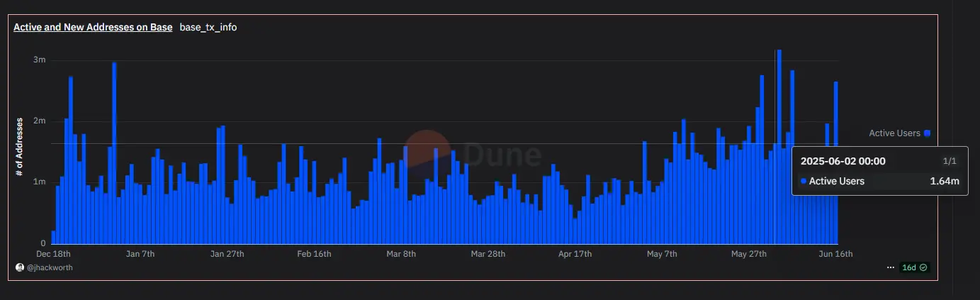The image size is (980, 300).
Task: Click the jhackworth author avatar icon
Action: coord(19,267)
